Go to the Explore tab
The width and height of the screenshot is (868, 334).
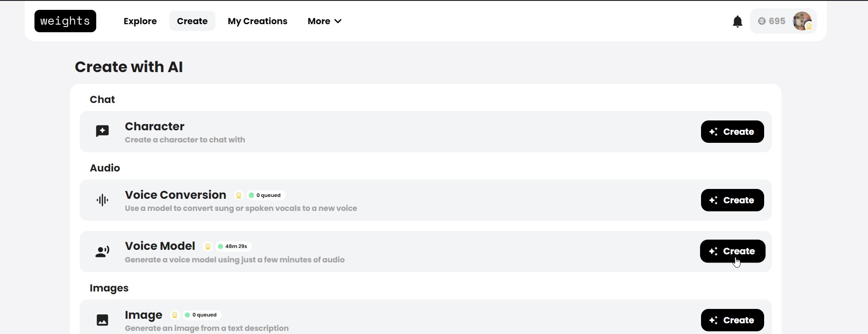tap(140, 21)
